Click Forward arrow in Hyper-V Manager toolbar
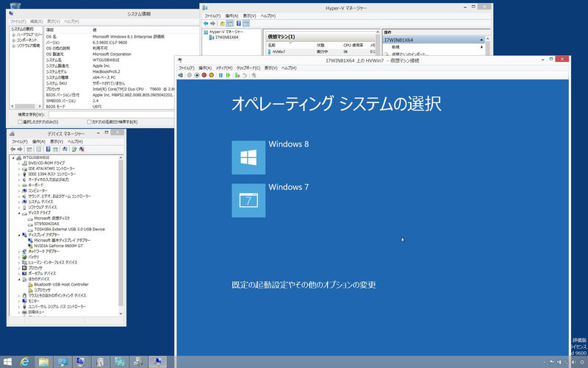Viewport: 588px width, 368px height. tap(212, 24)
